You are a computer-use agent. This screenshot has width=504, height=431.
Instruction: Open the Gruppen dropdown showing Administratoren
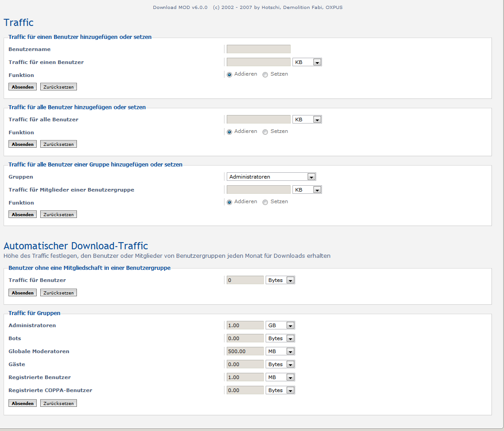pyautogui.click(x=271, y=177)
